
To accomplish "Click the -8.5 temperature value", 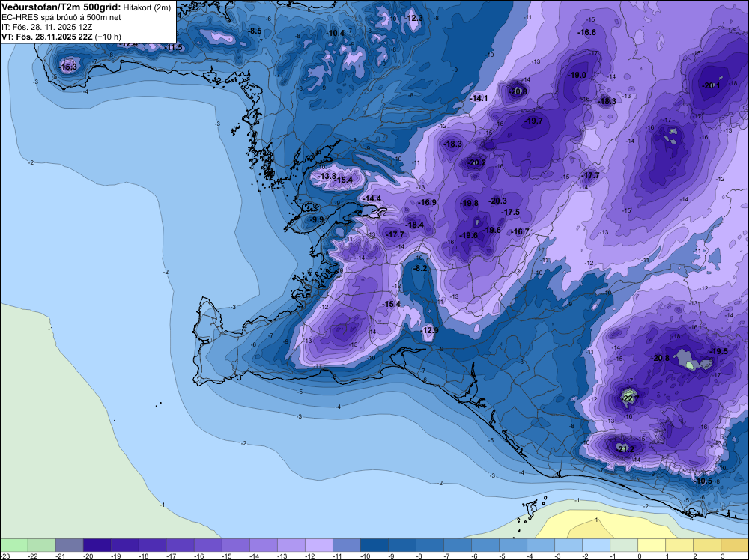I will click(255, 31).
